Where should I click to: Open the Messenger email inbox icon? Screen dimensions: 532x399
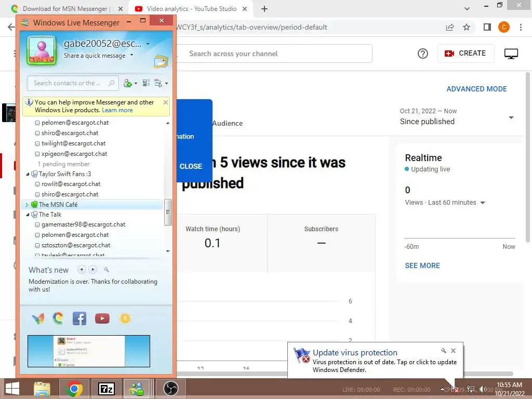161,61
